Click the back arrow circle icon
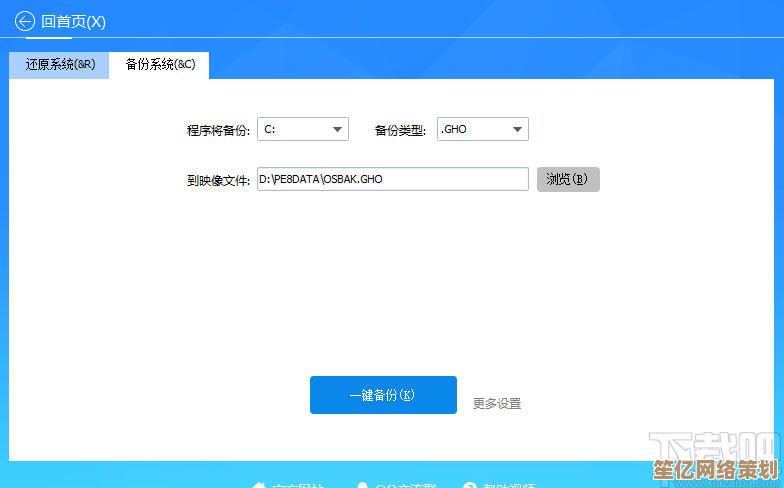784x488 pixels. coord(25,21)
